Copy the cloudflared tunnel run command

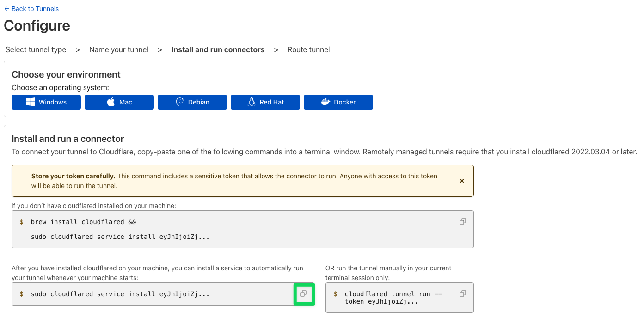462,293
